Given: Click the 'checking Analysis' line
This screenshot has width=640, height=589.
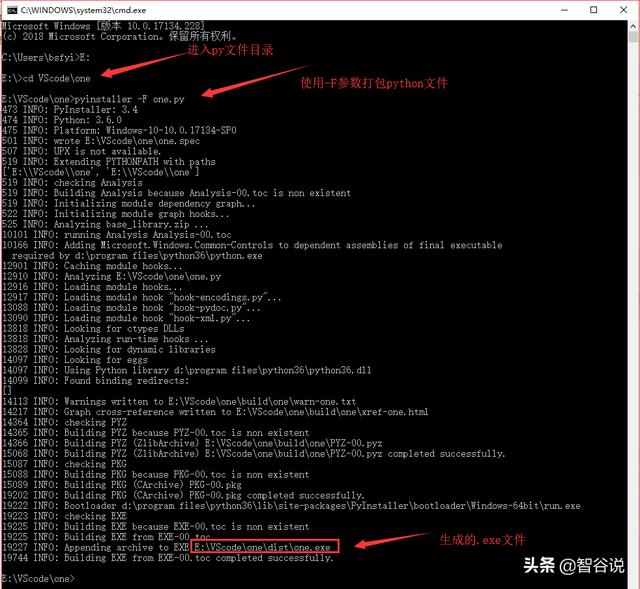Looking at the screenshot, I should click(x=72, y=182).
